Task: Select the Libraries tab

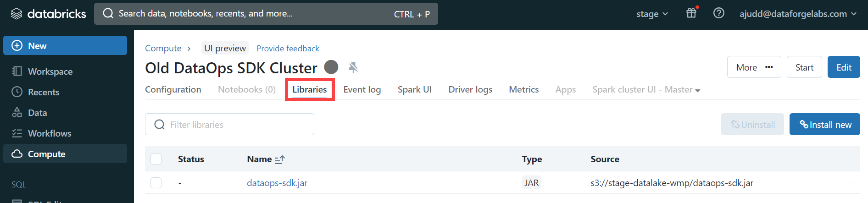Action: (x=310, y=90)
